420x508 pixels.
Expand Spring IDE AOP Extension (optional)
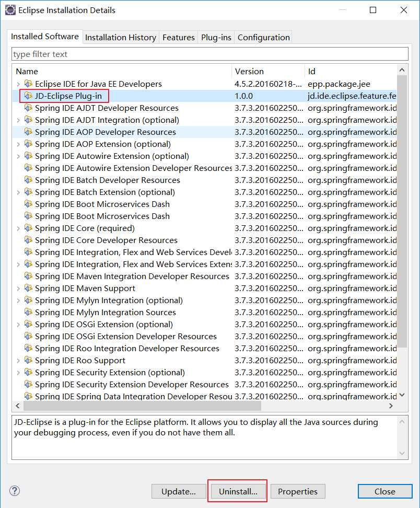[18, 144]
